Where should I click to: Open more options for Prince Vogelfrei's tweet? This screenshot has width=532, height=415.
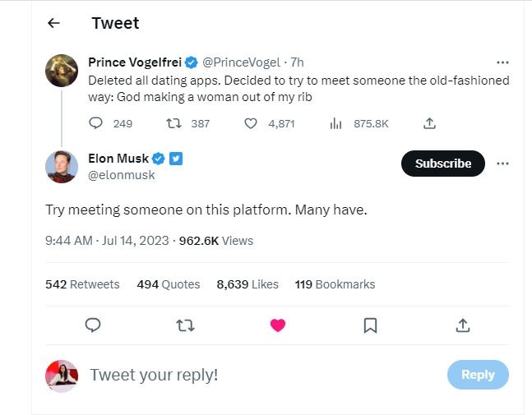[502, 62]
